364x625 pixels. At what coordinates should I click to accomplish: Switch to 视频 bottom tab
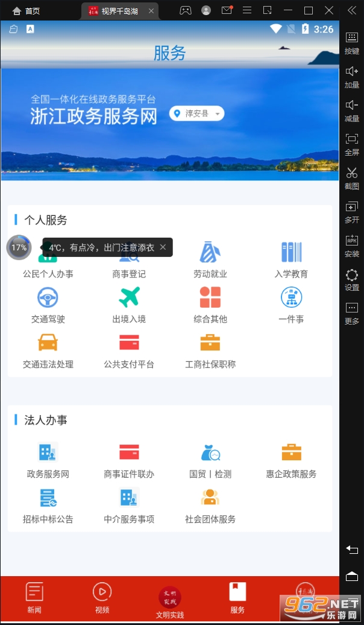click(x=102, y=597)
